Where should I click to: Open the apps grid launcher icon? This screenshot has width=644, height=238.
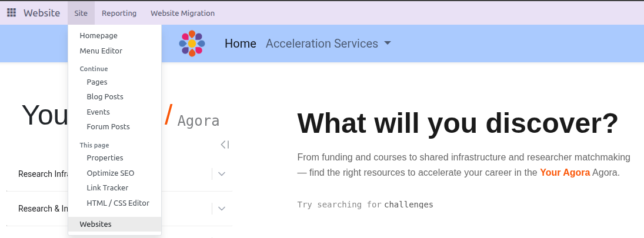(x=11, y=13)
